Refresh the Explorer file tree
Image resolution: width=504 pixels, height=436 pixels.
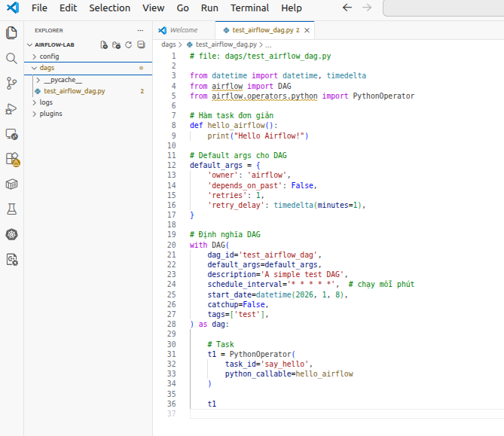pyautogui.click(x=128, y=45)
